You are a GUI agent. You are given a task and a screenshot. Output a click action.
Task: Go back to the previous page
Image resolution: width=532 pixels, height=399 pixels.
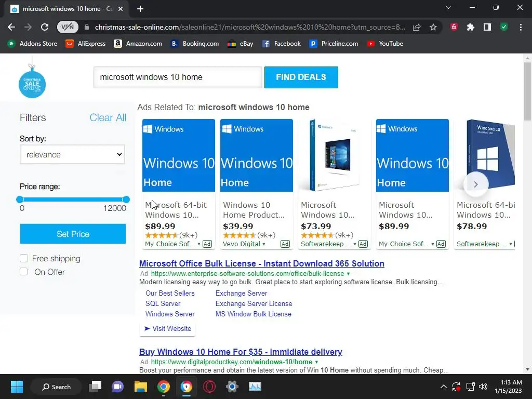click(11, 27)
